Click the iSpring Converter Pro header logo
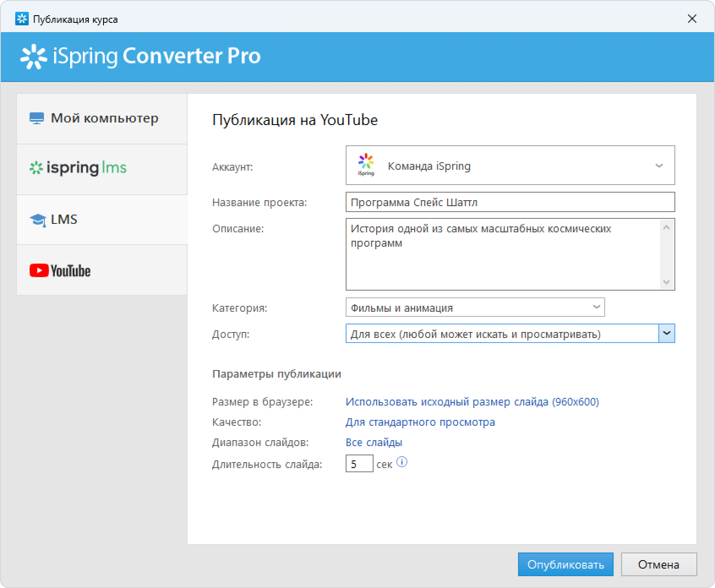 pyautogui.click(x=140, y=56)
